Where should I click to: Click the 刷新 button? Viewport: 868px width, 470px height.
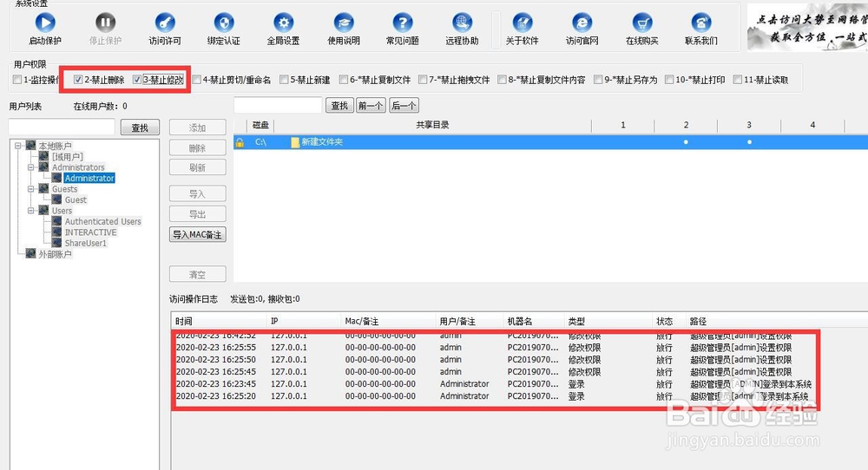(198, 167)
